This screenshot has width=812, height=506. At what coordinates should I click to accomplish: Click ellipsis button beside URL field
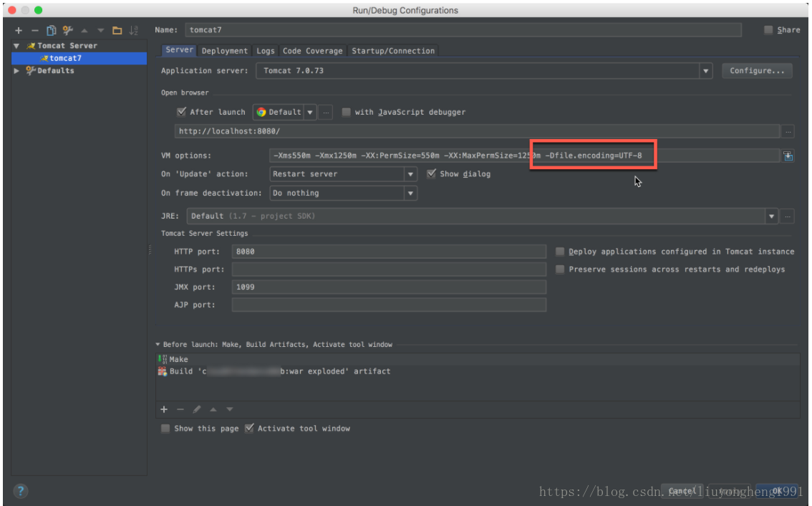point(788,132)
